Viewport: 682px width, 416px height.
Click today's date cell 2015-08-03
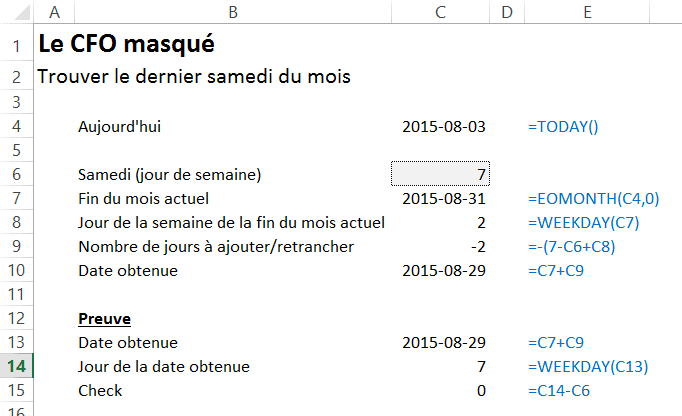tap(444, 126)
